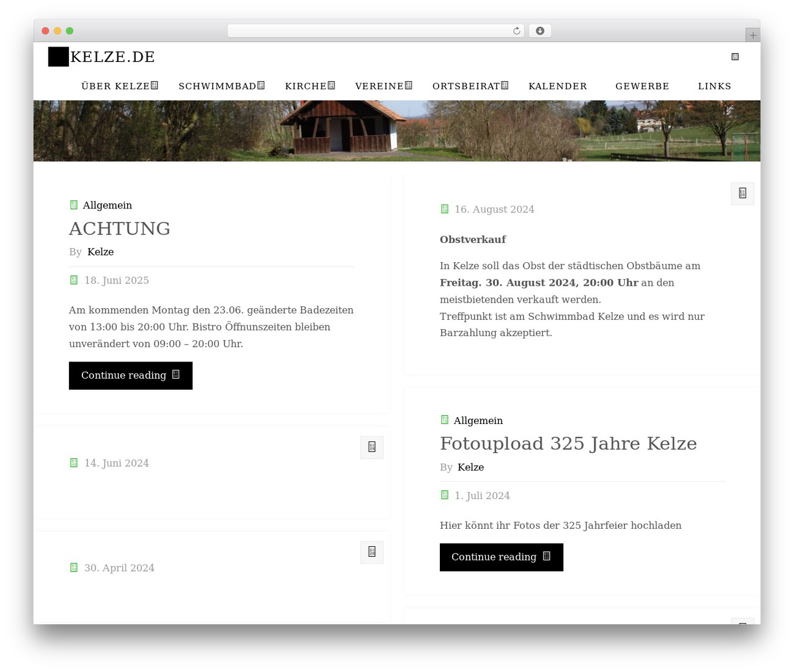Open the GEWERBE menu item
This screenshot has height=672, width=794.
(642, 86)
